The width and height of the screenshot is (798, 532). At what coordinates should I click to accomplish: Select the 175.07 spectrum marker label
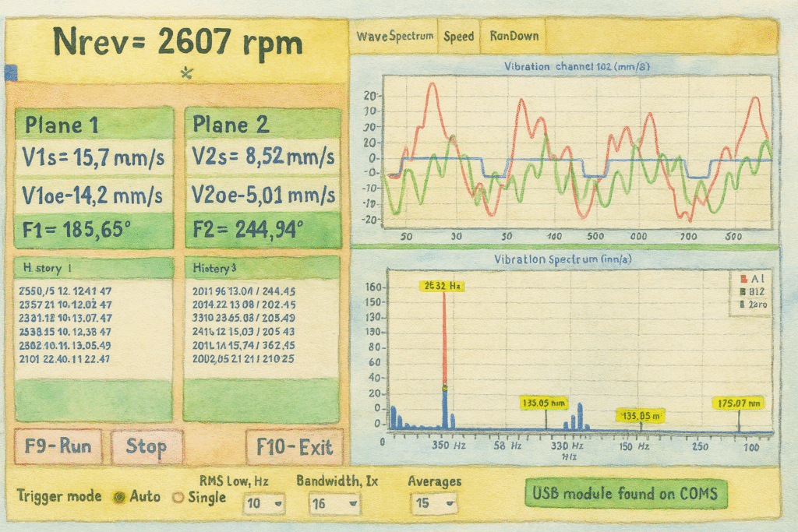pyautogui.click(x=740, y=403)
